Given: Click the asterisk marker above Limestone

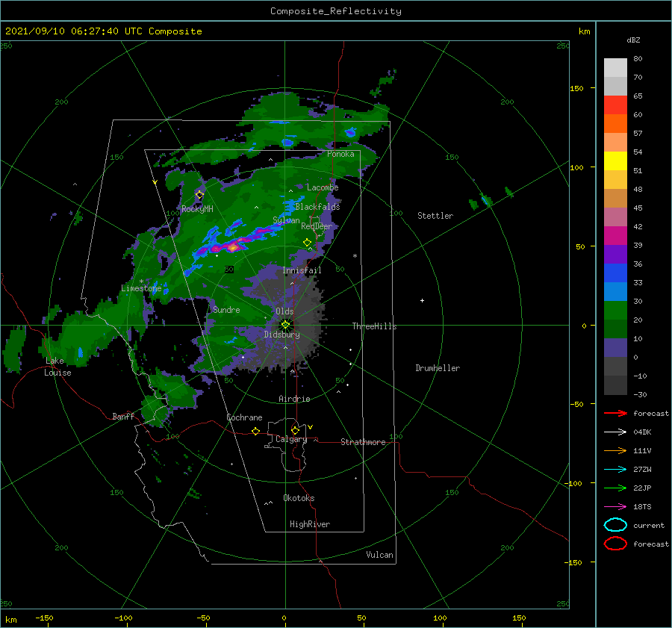Looking at the screenshot, I should (x=141, y=282).
